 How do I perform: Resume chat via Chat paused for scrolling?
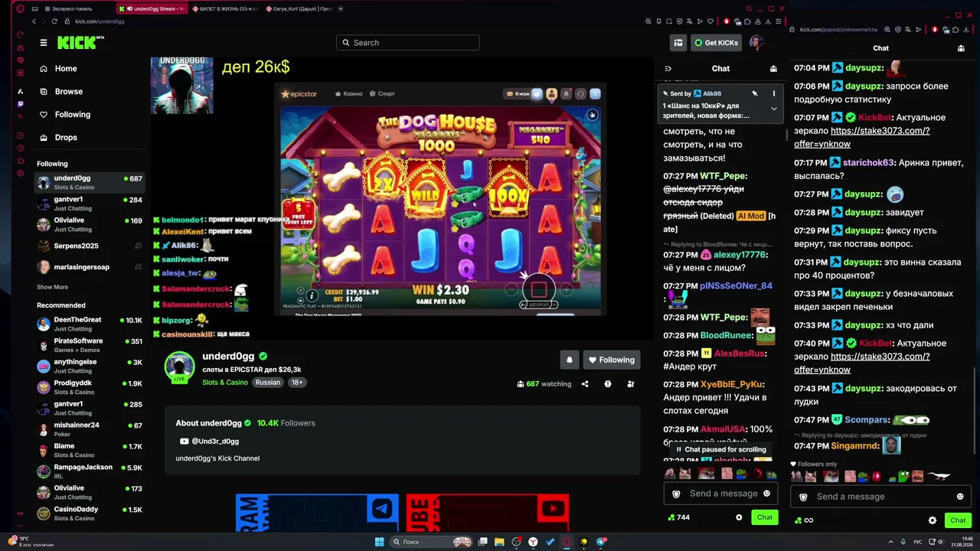720,450
